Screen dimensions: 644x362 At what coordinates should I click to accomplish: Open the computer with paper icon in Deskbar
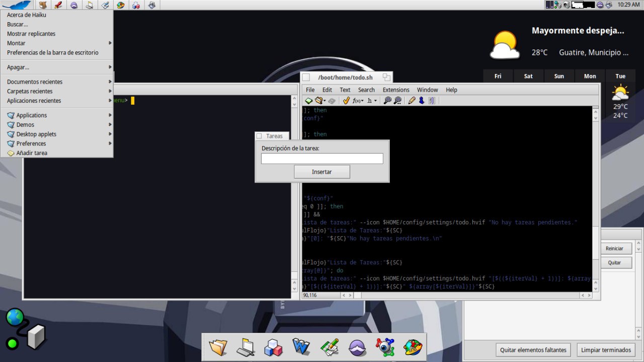[x=89, y=5]
